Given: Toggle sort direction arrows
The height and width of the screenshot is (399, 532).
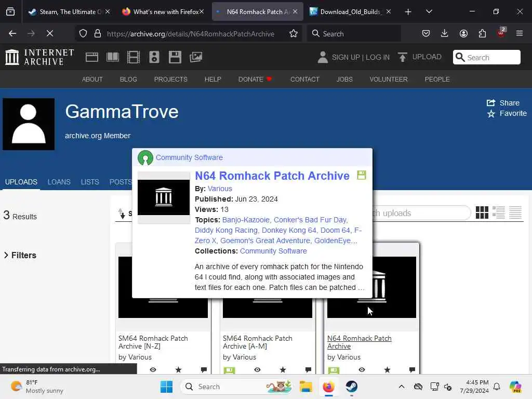Looking at the screenshot, I should tap(122, 214).
